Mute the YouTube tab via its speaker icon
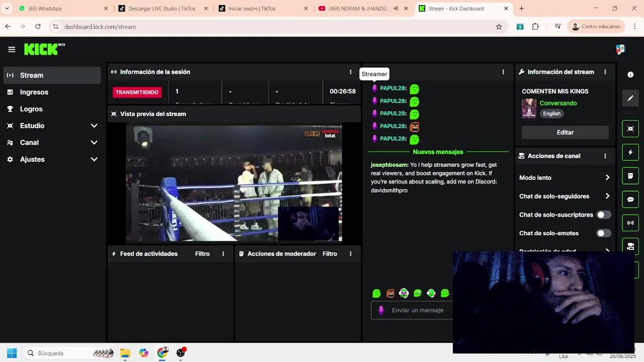 click(396, 9)
